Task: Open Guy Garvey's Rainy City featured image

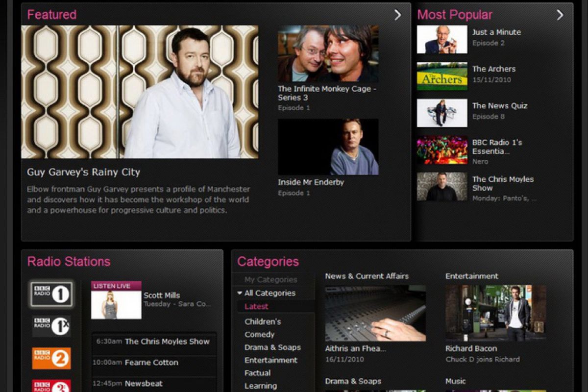Action: pyautogui.click(x=140, y=92)
